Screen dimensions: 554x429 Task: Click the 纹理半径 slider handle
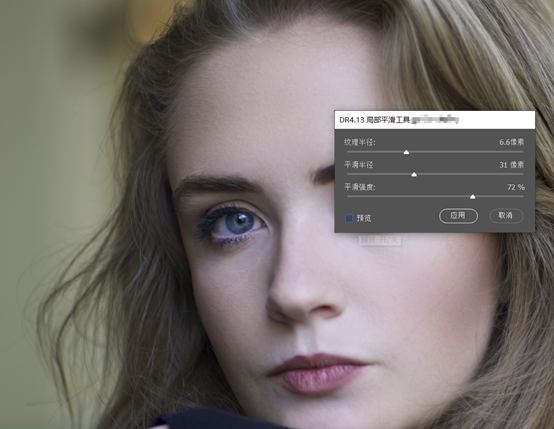[406, 152]
